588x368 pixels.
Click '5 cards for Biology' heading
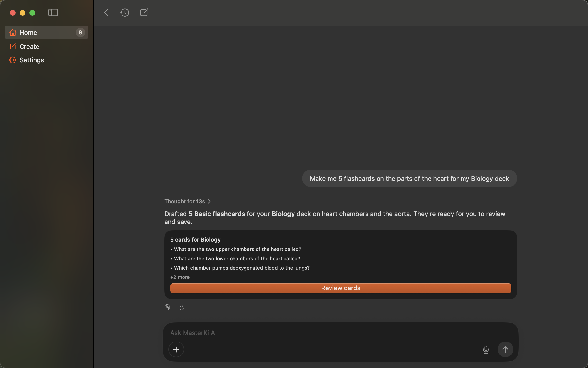coord(196,240)
